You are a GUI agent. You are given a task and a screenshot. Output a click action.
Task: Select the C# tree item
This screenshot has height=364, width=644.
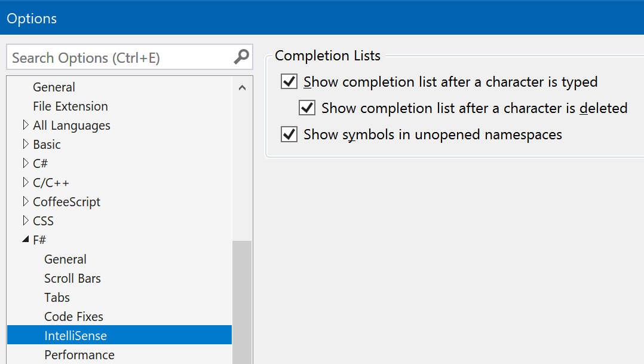40,164
